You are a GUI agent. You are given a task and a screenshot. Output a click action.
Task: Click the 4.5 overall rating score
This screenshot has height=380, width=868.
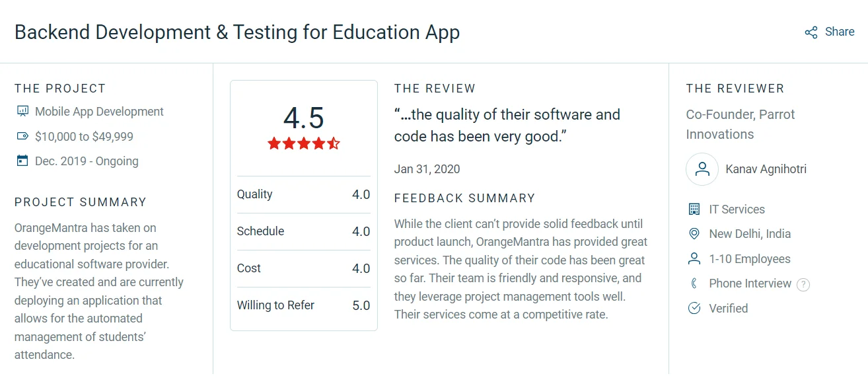point(303,118)
